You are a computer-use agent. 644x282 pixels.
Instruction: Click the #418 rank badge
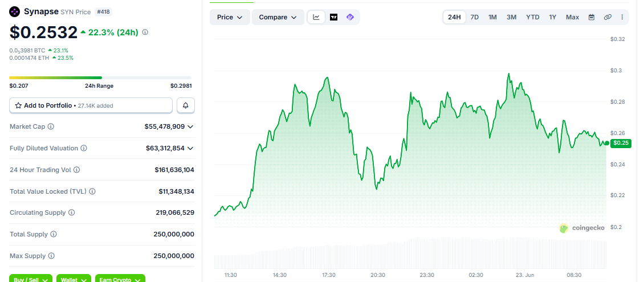pyautogui.click(x=103, y=12)
